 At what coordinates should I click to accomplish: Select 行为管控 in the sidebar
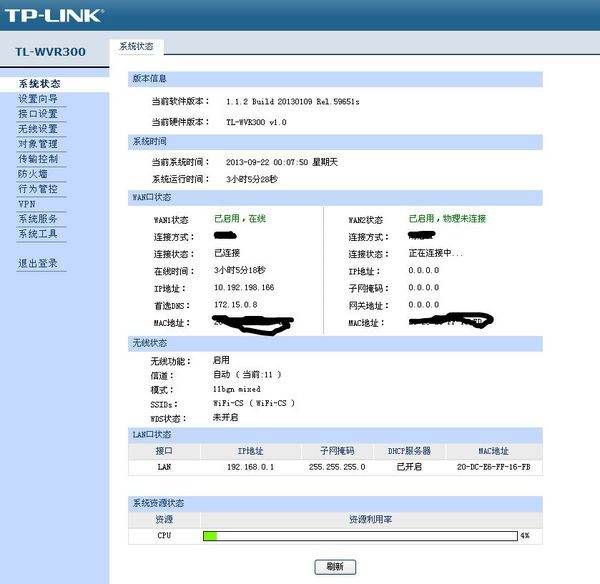coord(38,189)
